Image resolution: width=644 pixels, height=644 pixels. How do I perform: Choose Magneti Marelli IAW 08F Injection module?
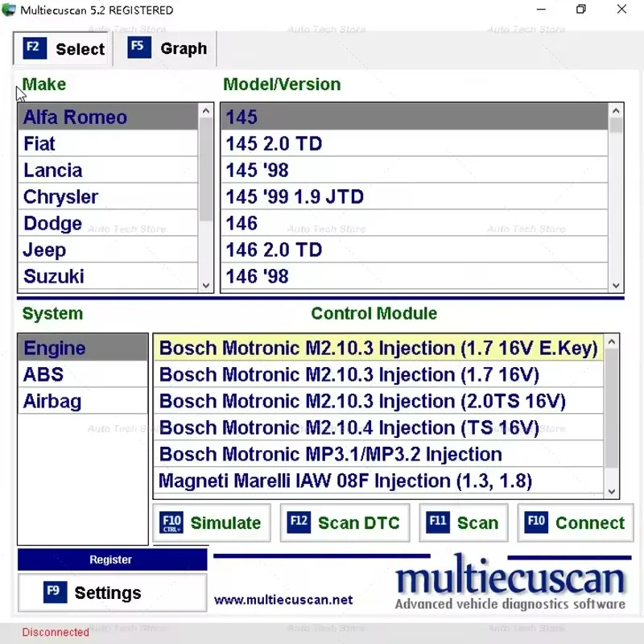(378, 481)
